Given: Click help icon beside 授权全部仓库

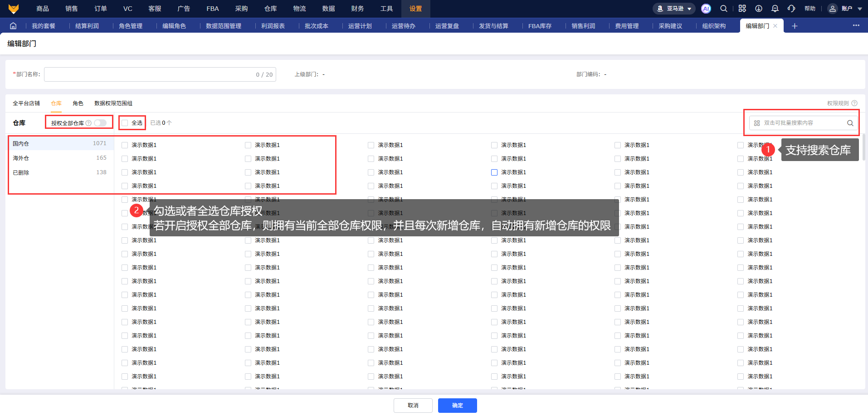Looking at the screenshot, I should [x=89, y=123].
